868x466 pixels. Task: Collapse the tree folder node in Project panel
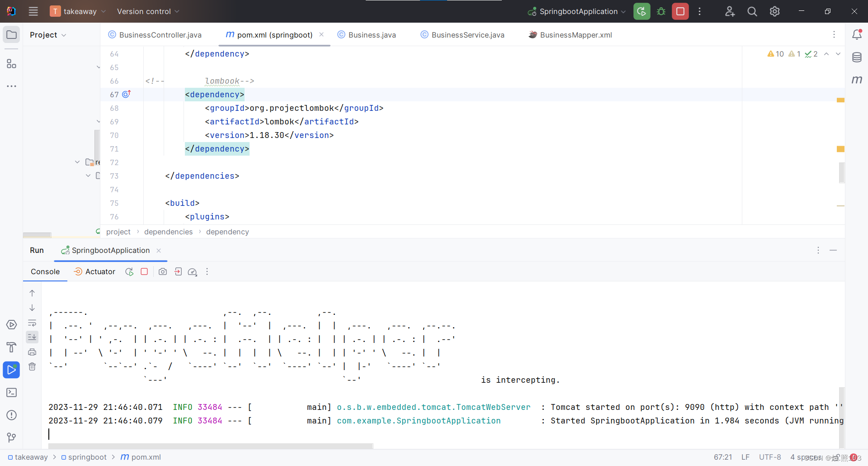pos(77,162)
